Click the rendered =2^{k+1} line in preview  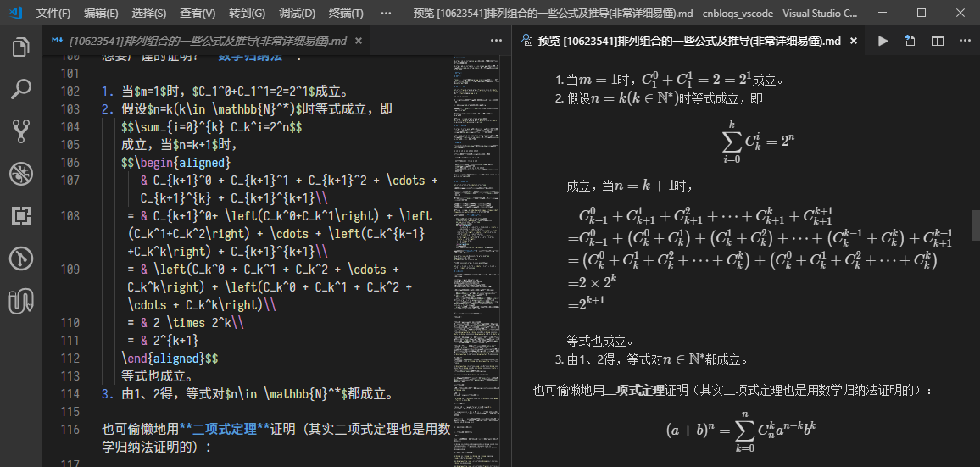tap(586, 303)
